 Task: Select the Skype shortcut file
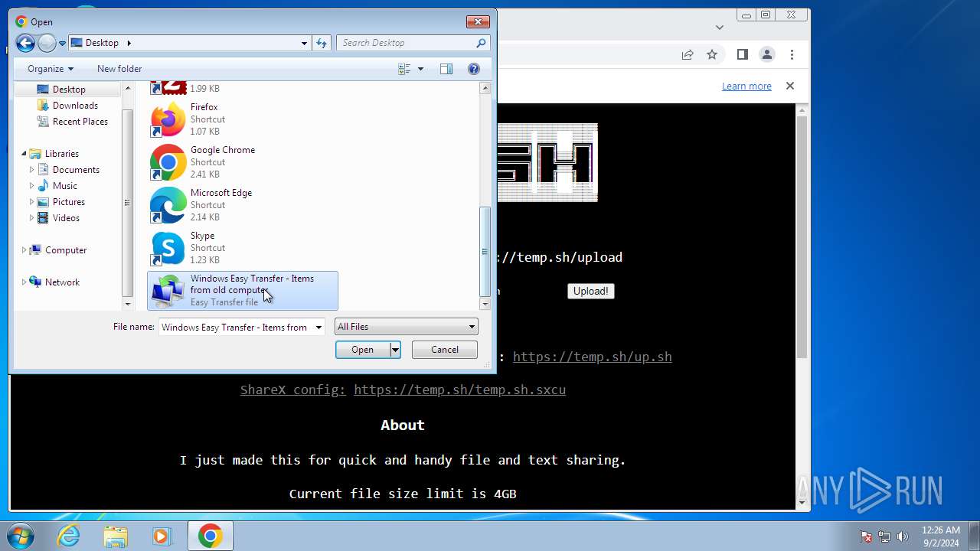tap(242, 248)
